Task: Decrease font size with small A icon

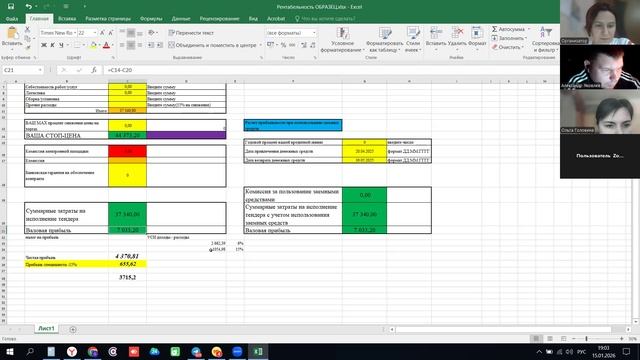Action: [x=110, y=33]
